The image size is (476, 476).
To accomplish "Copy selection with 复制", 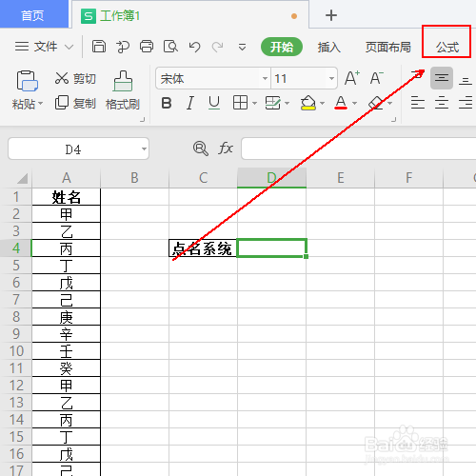I will pyautogui.click(x=75, y=103).
